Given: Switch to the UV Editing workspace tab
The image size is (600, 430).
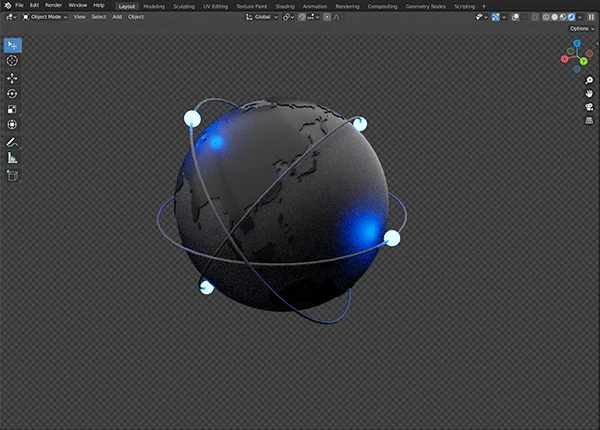Looking at the screenshot, I should (x=215, y=7).
